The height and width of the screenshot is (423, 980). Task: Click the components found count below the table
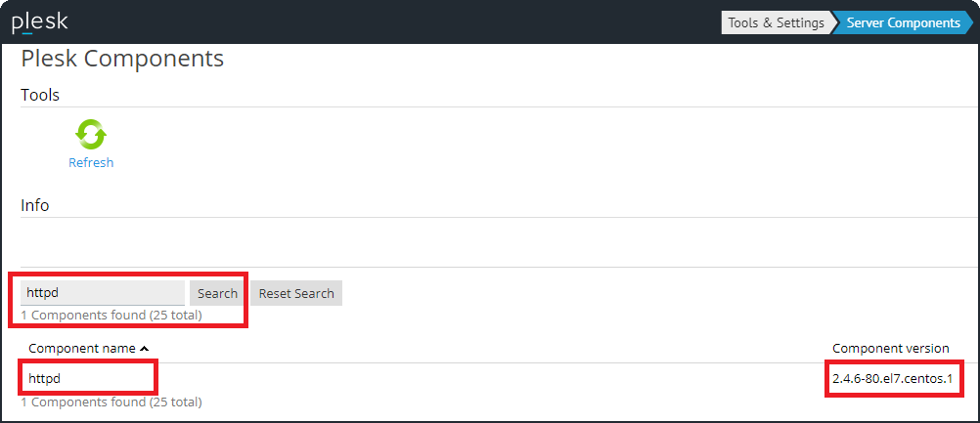point(111,402)
